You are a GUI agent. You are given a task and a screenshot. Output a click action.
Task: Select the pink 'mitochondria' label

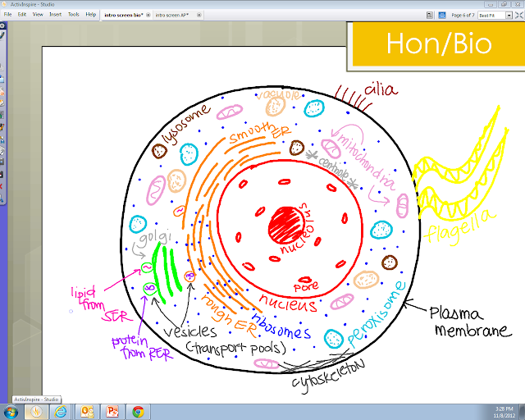pyautogui.click(x=366, y=162)
